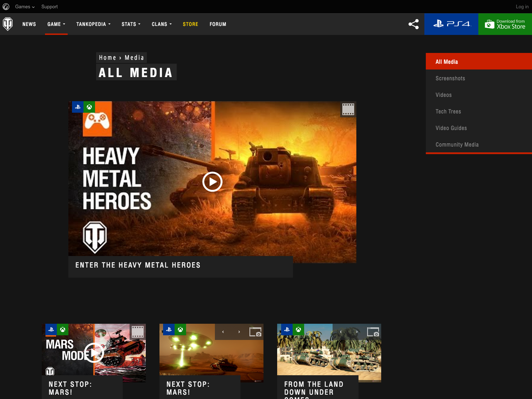Select Tech Trees in the sidebar
The width and height of the screenshot is (532, 399).
(479, 111)
